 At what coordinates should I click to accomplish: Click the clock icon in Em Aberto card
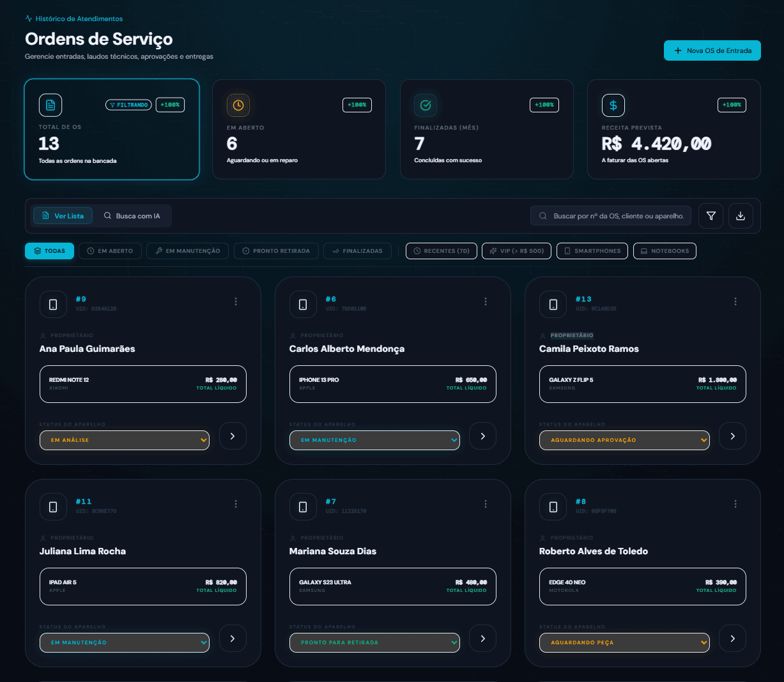[238, 105]
